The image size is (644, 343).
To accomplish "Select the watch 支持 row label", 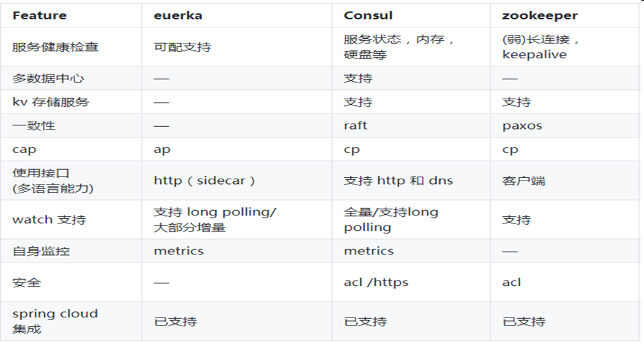I will click(49, 219).
